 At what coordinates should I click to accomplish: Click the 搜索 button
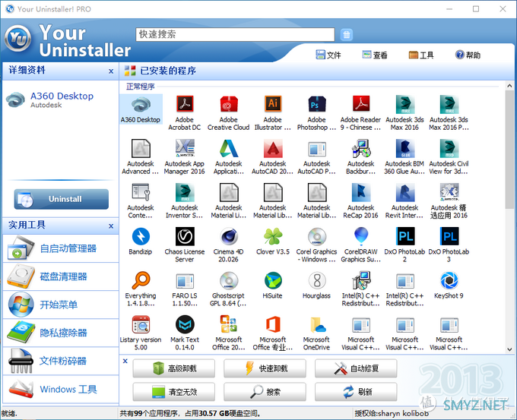click(x=265, y=392)
